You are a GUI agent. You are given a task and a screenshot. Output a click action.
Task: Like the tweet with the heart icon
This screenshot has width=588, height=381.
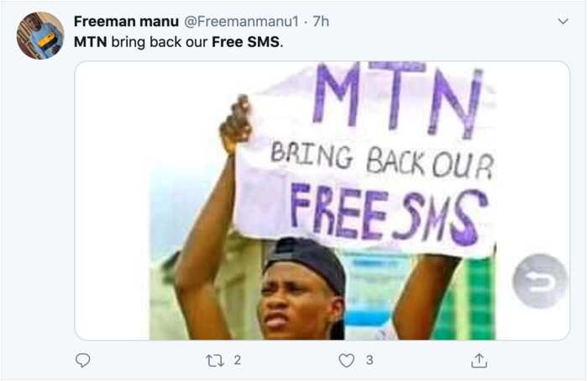point(346,360)
